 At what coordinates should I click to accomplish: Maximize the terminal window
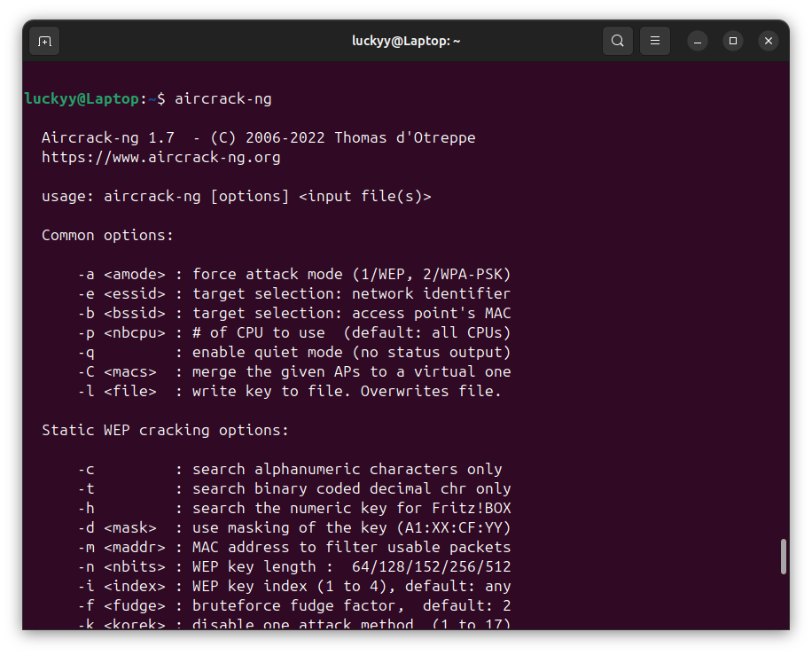(x=733, y=41)
